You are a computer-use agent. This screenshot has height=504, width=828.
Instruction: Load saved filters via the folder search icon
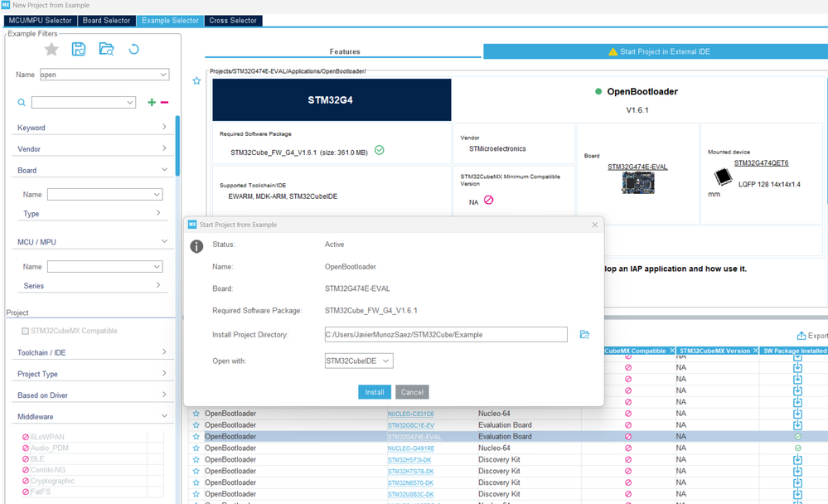pos(106,49)
